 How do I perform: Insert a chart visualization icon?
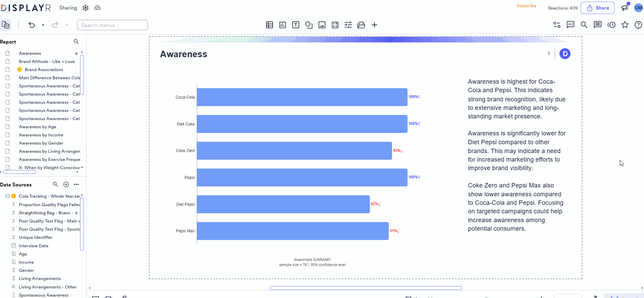click(x=282, y=25)
